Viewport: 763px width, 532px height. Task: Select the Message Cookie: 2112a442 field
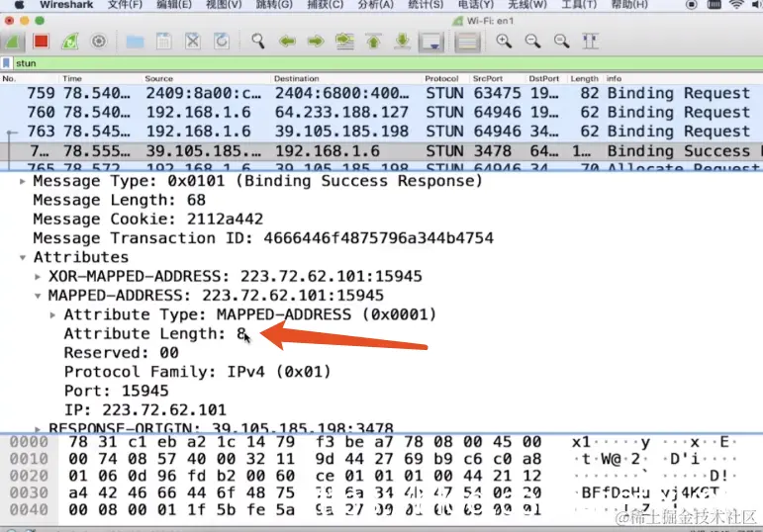click(x=147, y=219)
